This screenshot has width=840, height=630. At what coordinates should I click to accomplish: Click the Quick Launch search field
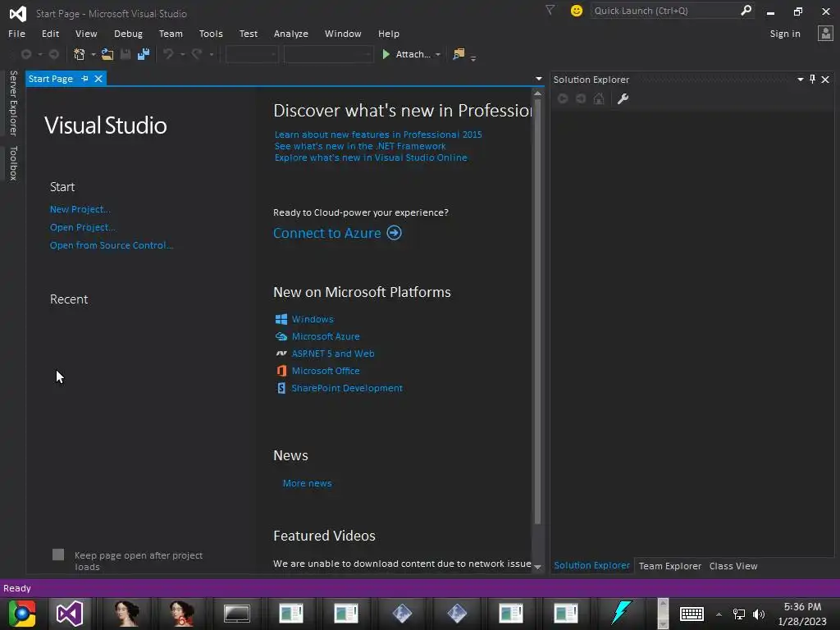665,10
